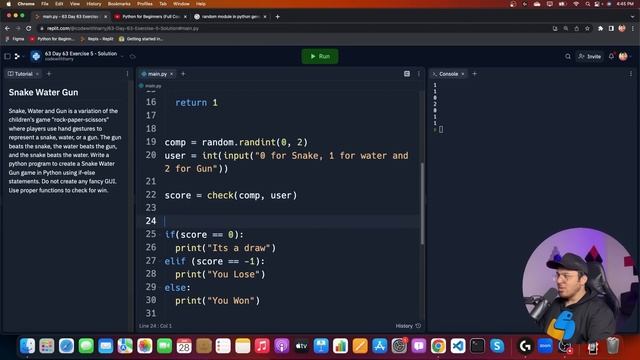Go back with browser back arrow
Image resolution: width=640 pixels, height=360 pixels.
(x=7, y=28)
